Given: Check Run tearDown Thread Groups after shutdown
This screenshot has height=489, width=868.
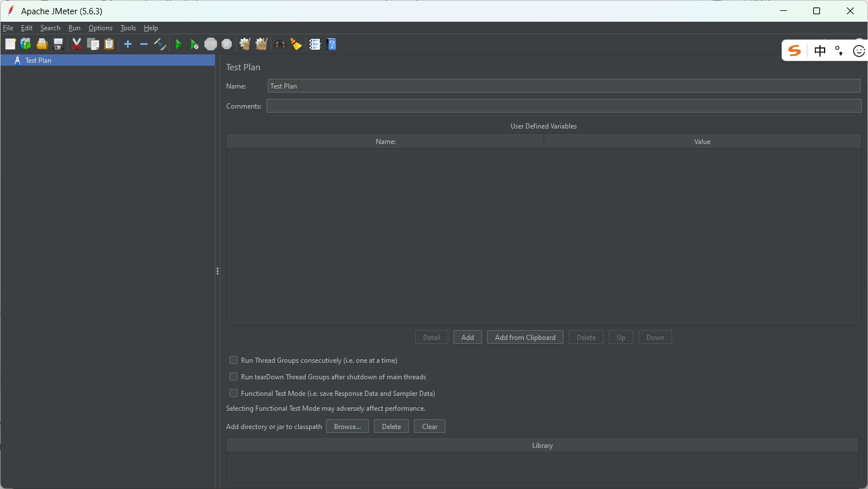Looking at the screenshot, I should tap(234, 376).
